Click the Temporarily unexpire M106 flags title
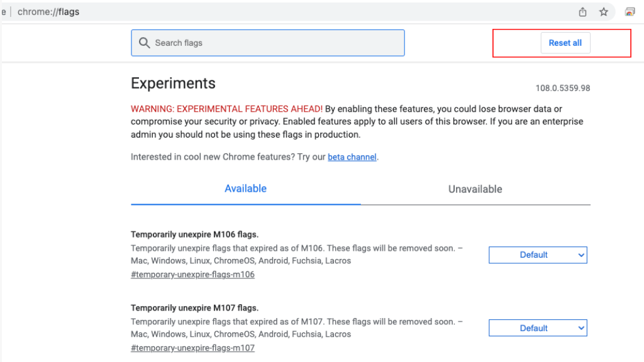This screenshot has width=644, height=362. pos(194,234)
